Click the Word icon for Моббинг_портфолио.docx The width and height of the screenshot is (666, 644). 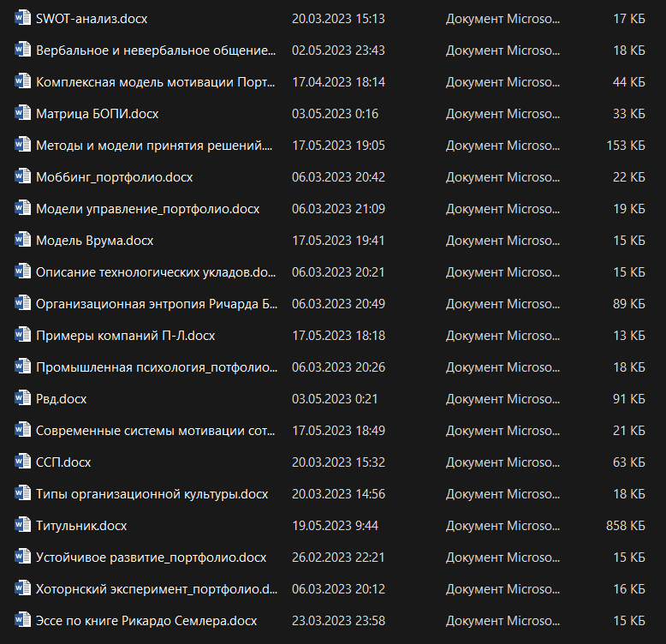click(22, 177)
